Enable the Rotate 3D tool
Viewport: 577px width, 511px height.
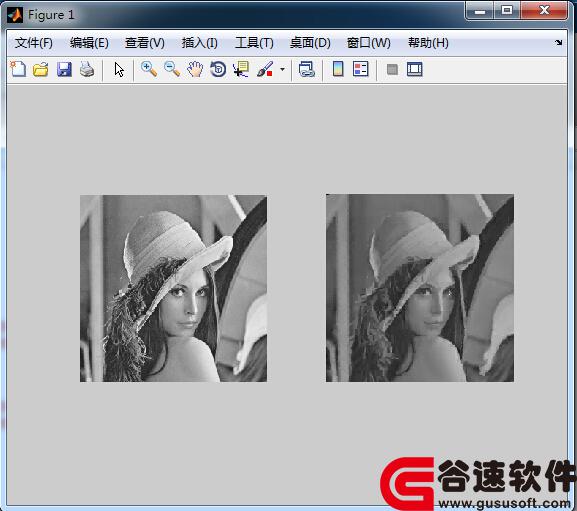[218, 69]
